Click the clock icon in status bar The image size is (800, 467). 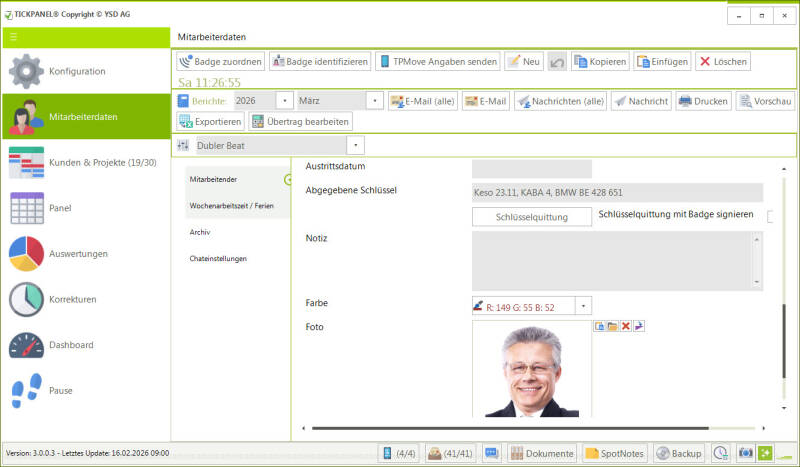pyautogui.click(x=721, y=453)
